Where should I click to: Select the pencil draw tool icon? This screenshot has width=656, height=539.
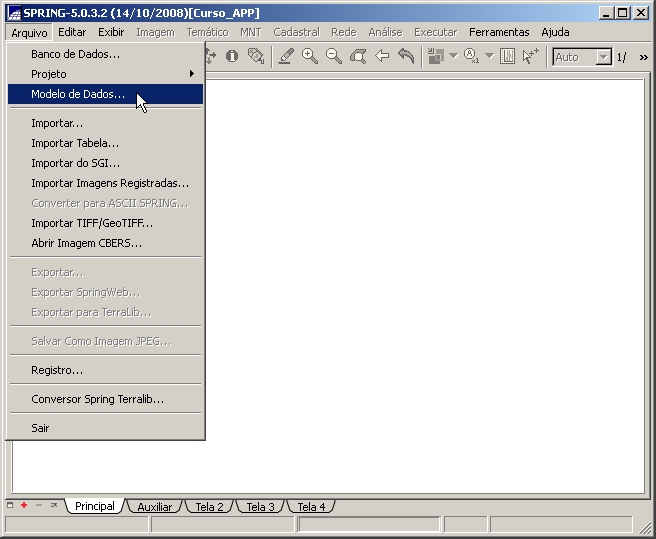pyautogui.click(x=286, y=57)
